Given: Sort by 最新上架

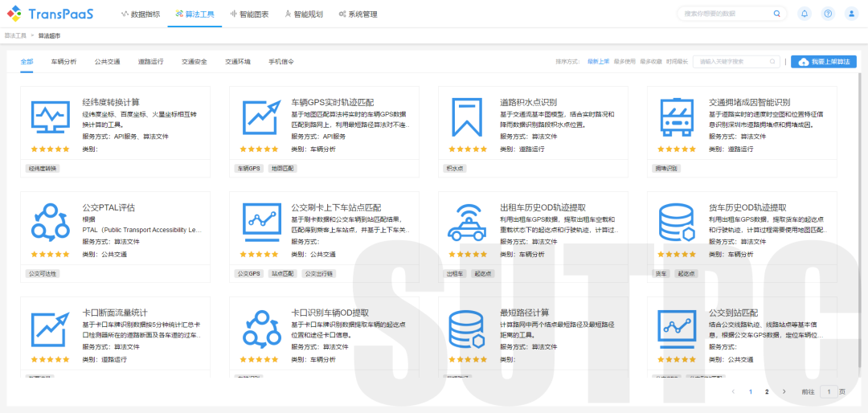Looking at the screenshot, I should (599, 62).
